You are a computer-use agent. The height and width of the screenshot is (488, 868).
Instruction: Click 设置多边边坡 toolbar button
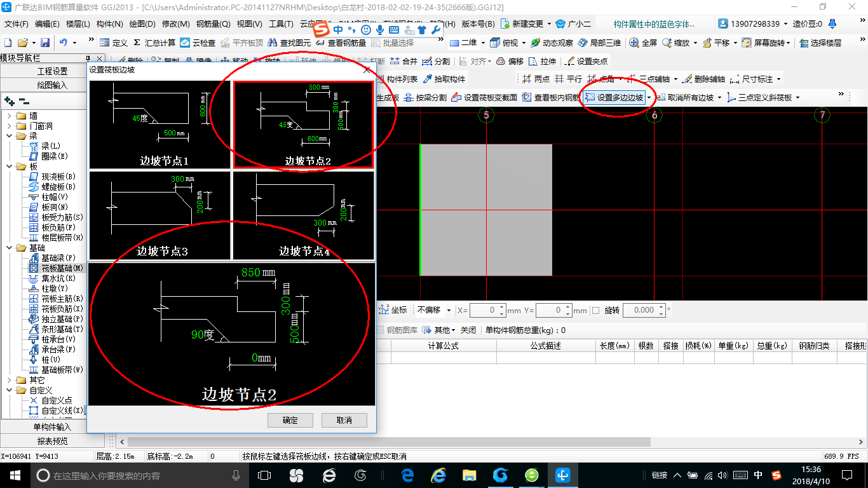pos(614,97)
